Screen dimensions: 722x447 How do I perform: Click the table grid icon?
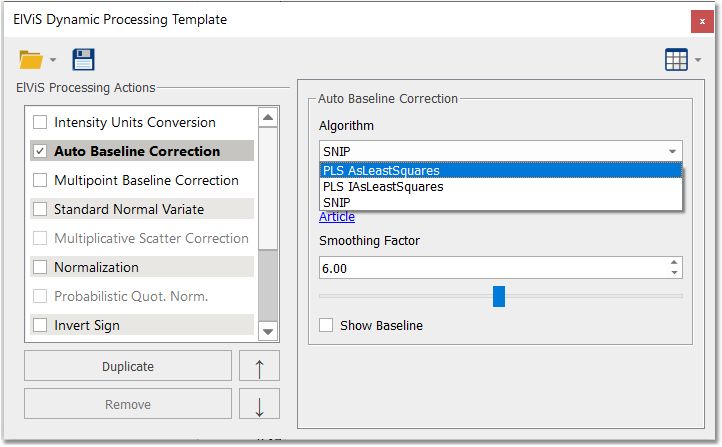676,59
